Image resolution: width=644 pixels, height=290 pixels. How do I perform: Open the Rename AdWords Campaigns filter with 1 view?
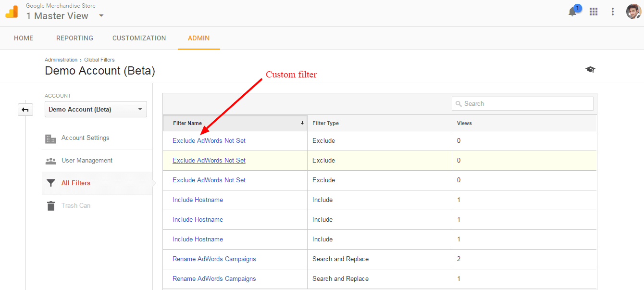click(x=214, y=279)
